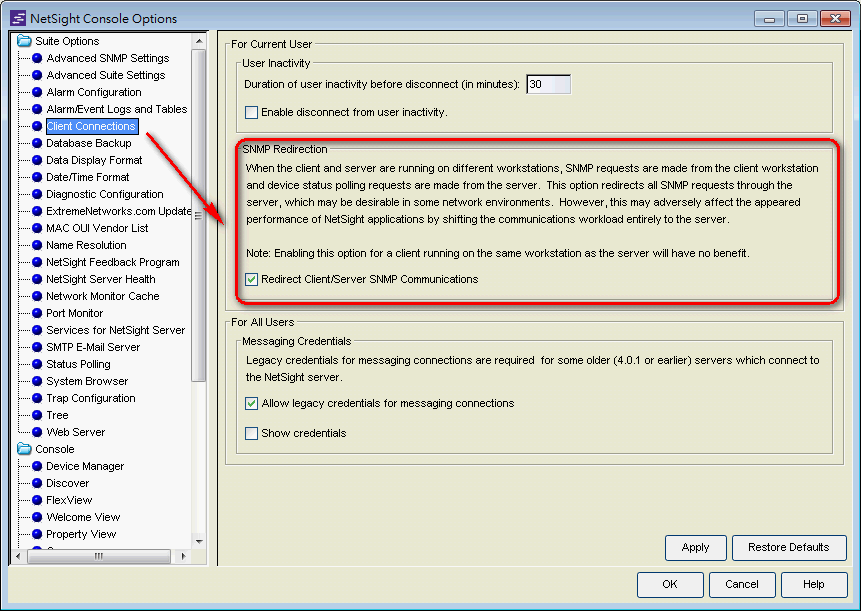Click the Console folder icon
This screenshot has width=861, height=611.
pyautogui.click(x=24, y=449)
